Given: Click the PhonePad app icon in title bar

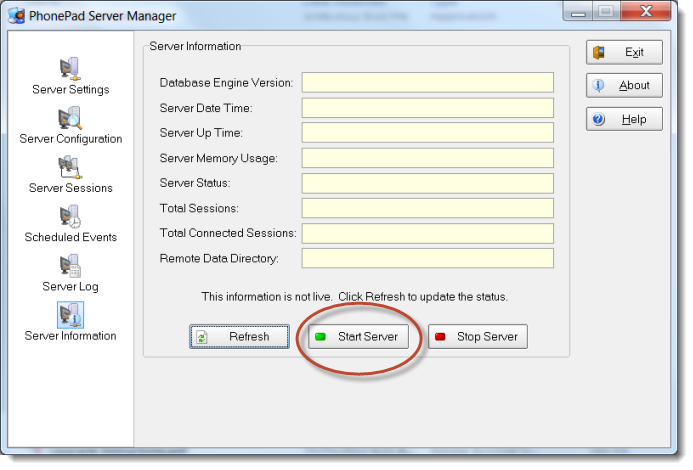Looking at the screenshot, I should pyautogui.click(x=17, y=16).
